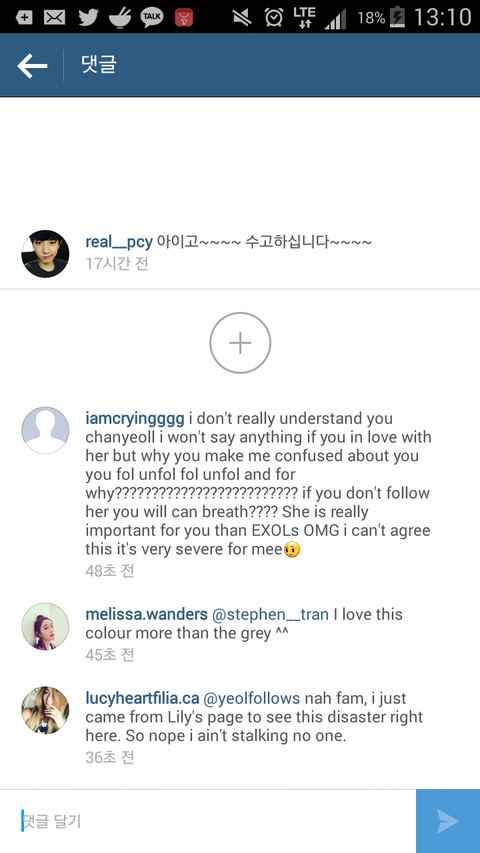Image resolution: width=480 pixels, height=853 pixels.
Task: Open the real__pcy username link
Action: (119, 242)
